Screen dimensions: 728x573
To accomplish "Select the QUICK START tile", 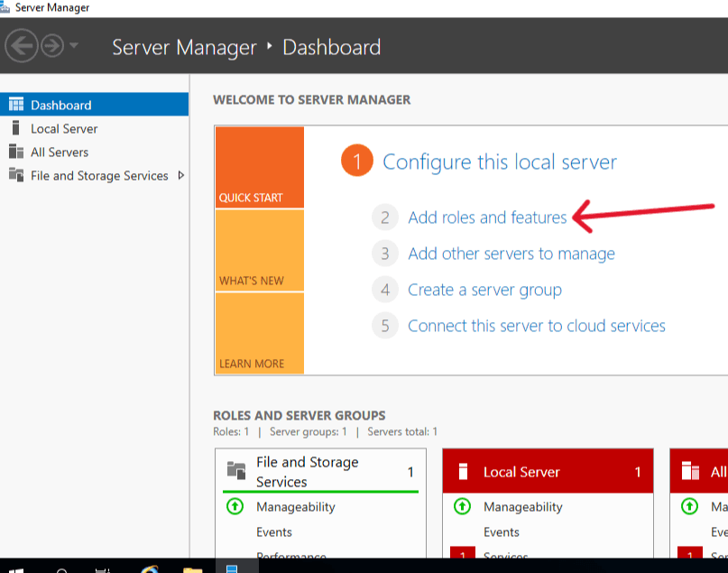I will 260,167.
